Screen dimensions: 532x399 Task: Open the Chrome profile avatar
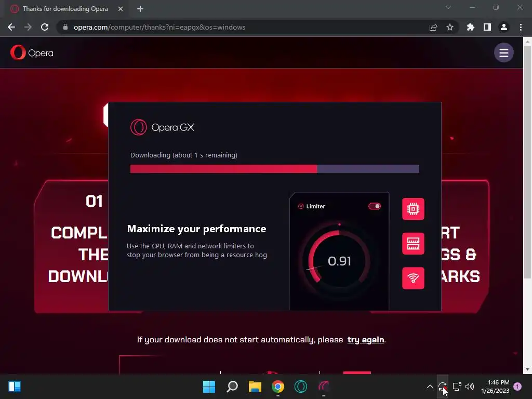(x=504, y=27)
